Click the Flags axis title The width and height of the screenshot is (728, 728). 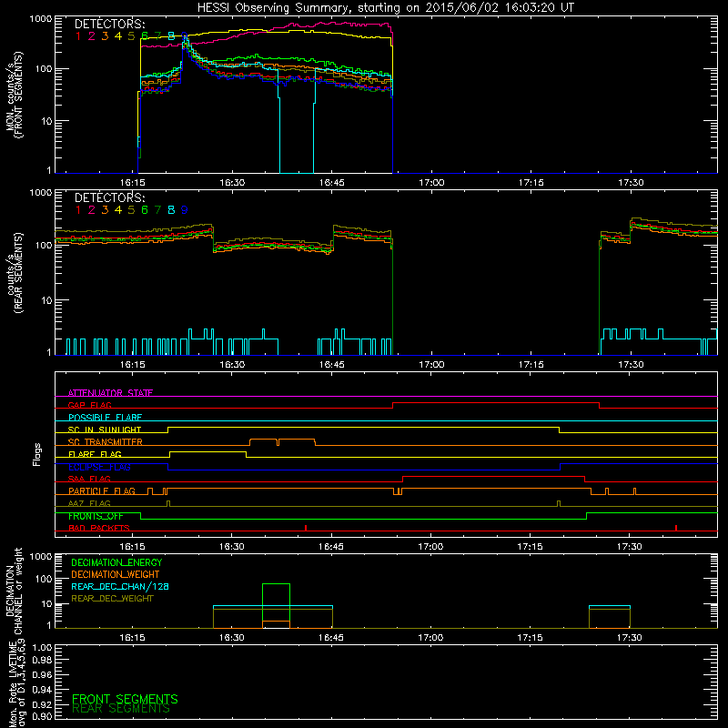coord(37,454)
